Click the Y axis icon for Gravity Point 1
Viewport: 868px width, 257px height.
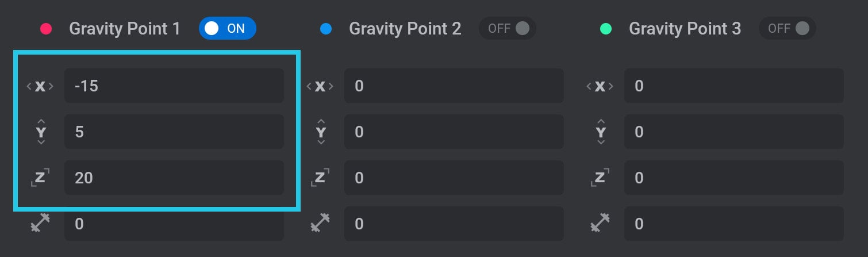tap(41, 132)
